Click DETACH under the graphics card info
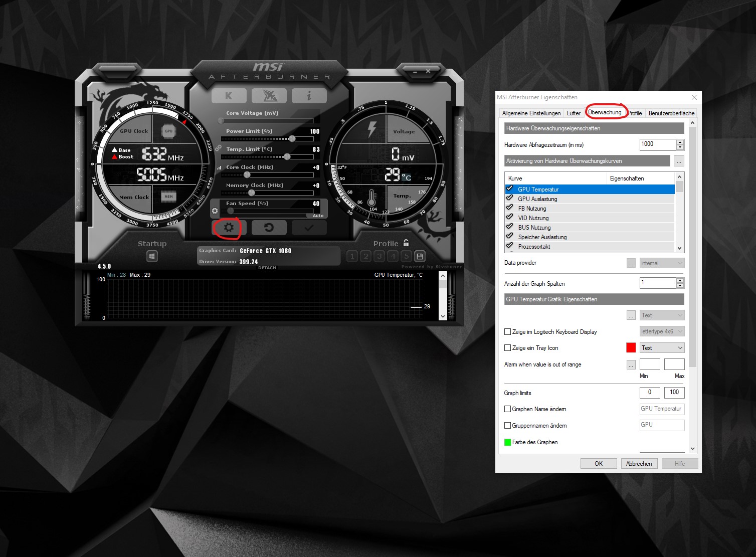The image size is (756, 557). (x=267, y=268)
